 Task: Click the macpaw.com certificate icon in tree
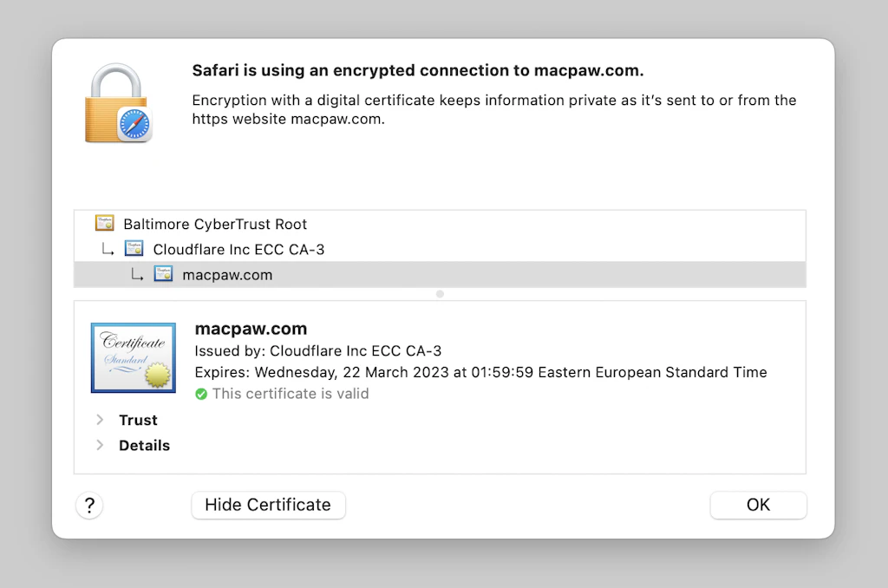coord(163,273)
